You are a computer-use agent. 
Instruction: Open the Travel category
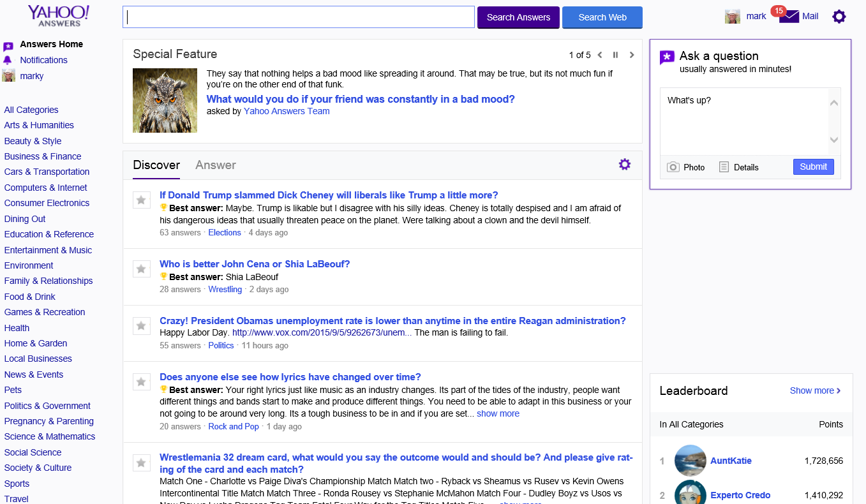(x=17, y=499)
